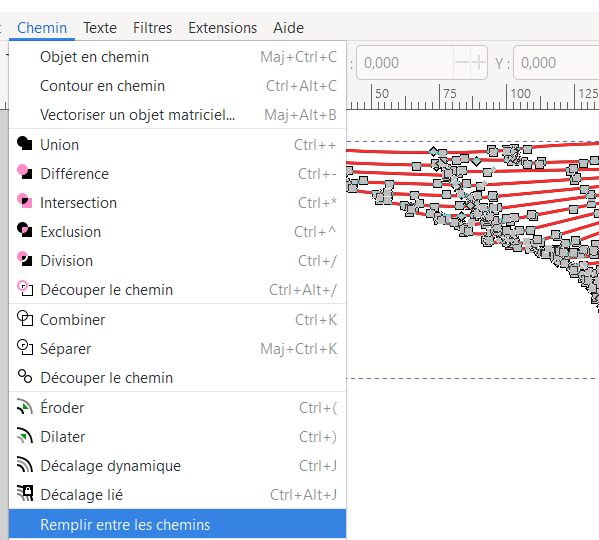The width and height of the screenshot is (599, 540).
Task: Click Découper le chemin icon with Ctrl+Alt+/ shortcut
Action: coord(25,288)
